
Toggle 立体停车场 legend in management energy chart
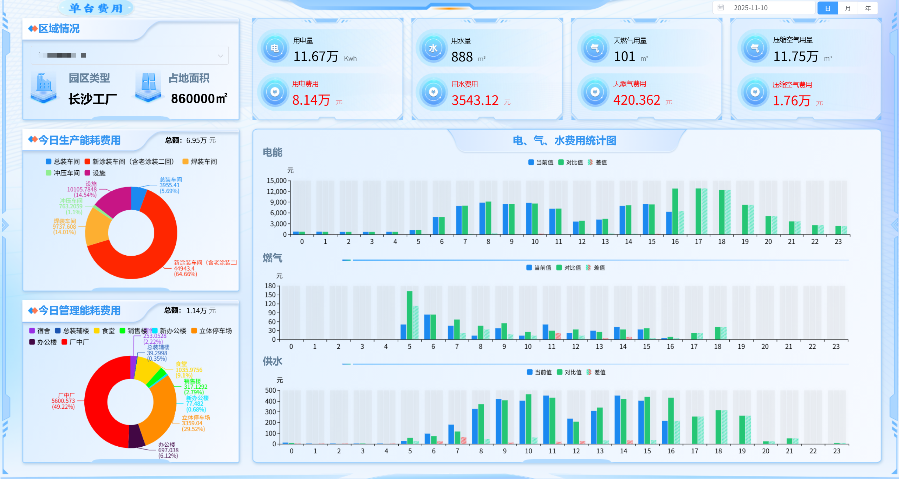209,330
